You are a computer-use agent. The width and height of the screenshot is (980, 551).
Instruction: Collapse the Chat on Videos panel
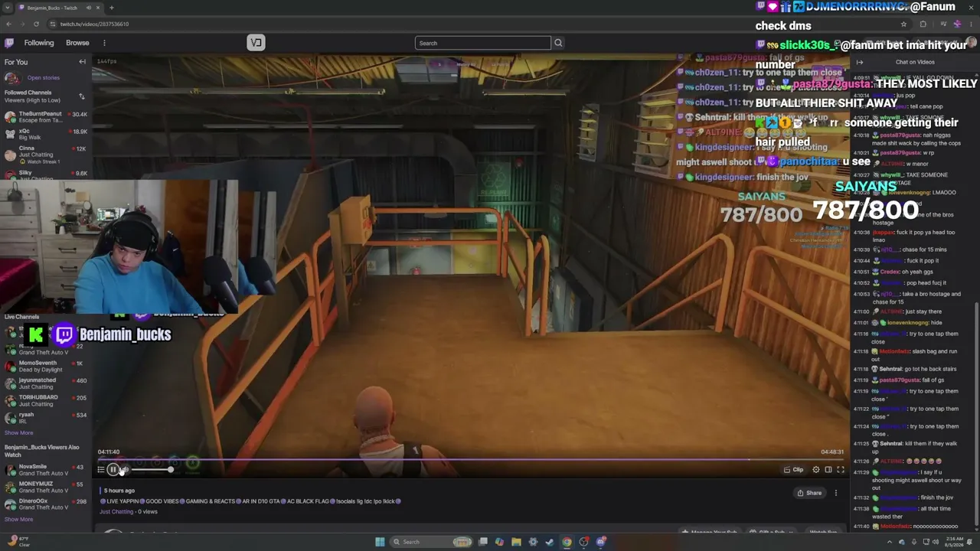click(860, 62)
